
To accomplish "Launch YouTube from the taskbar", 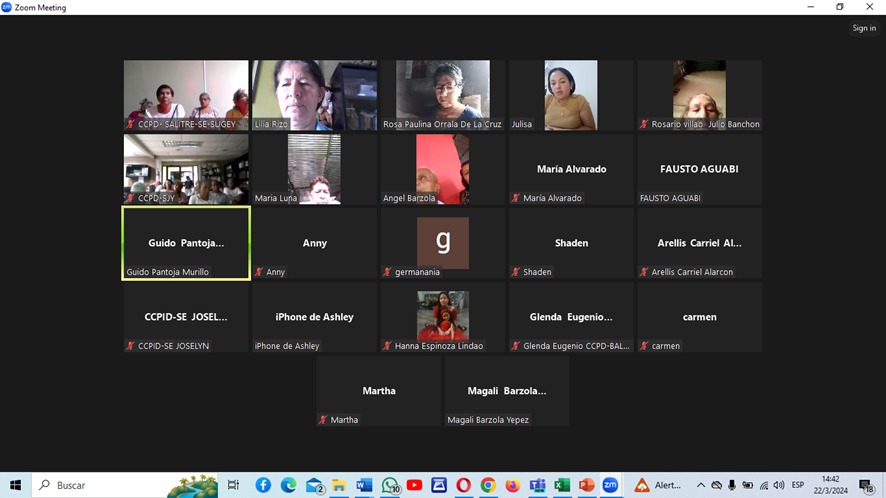I will pos(414,485).
